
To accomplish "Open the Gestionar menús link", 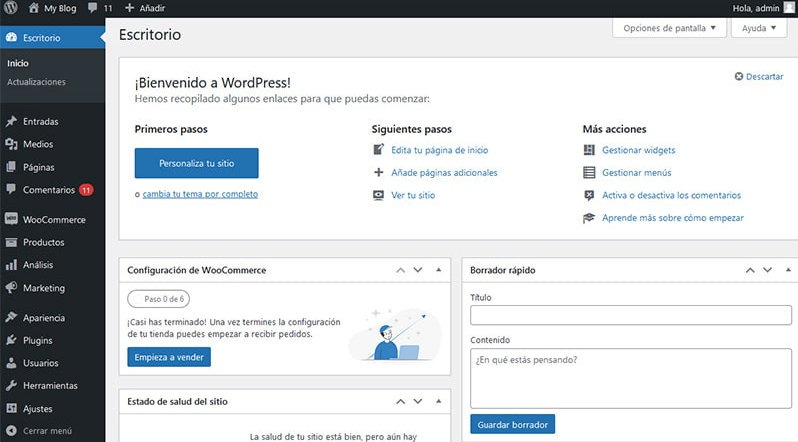I will point(637,173).
